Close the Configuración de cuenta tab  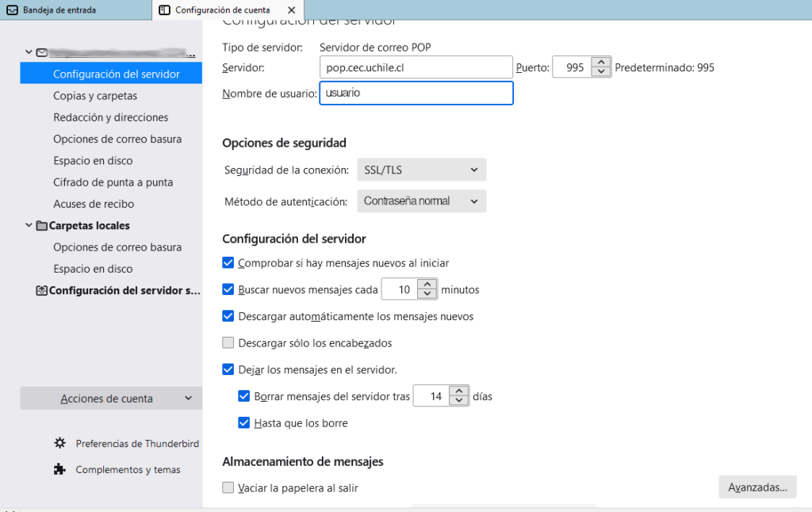291,10
